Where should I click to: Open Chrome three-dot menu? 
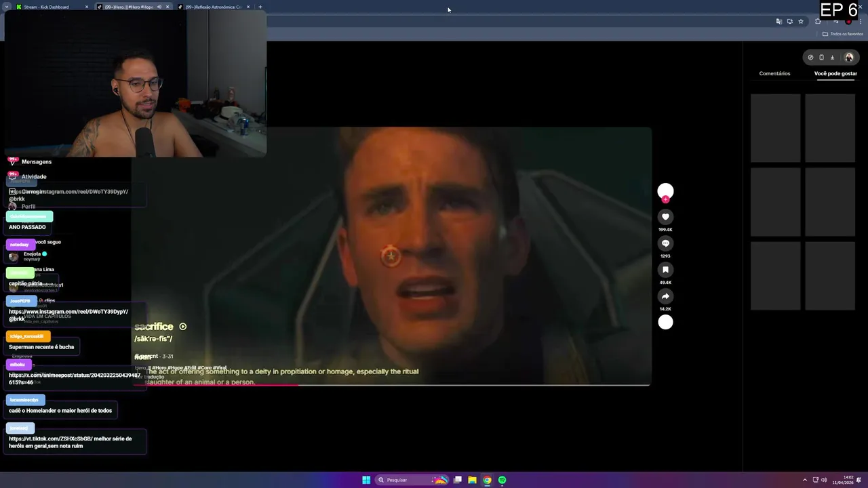(861, 22)
